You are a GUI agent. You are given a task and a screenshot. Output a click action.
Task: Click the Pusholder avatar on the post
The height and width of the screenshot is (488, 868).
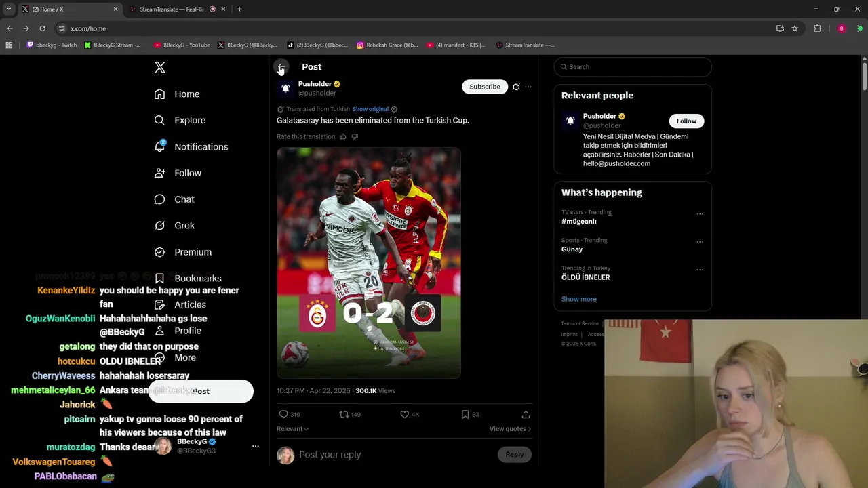point(285,89)
